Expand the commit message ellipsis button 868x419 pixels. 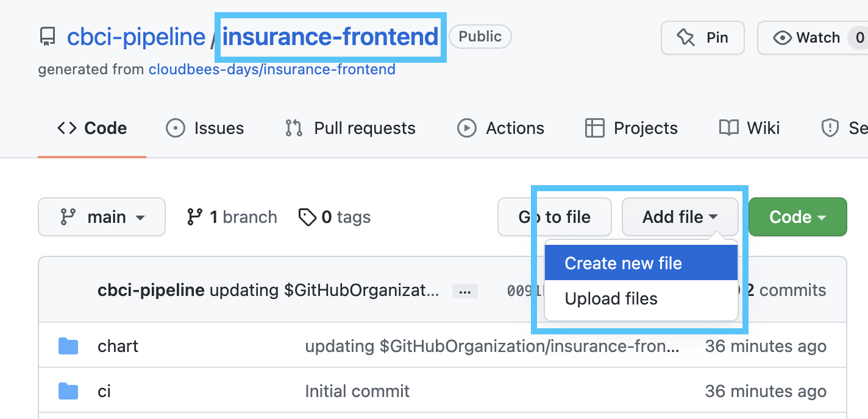[x=464, y=291]
